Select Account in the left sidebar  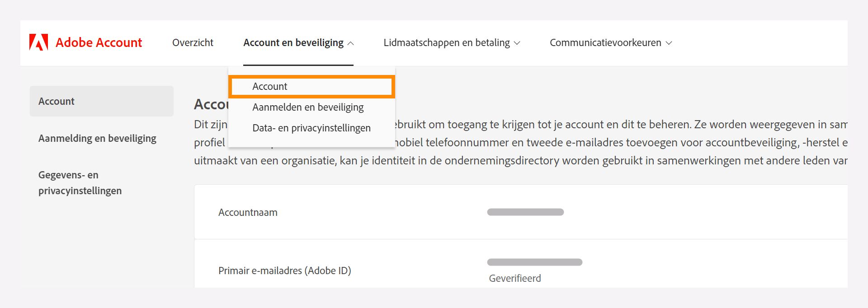56,101
